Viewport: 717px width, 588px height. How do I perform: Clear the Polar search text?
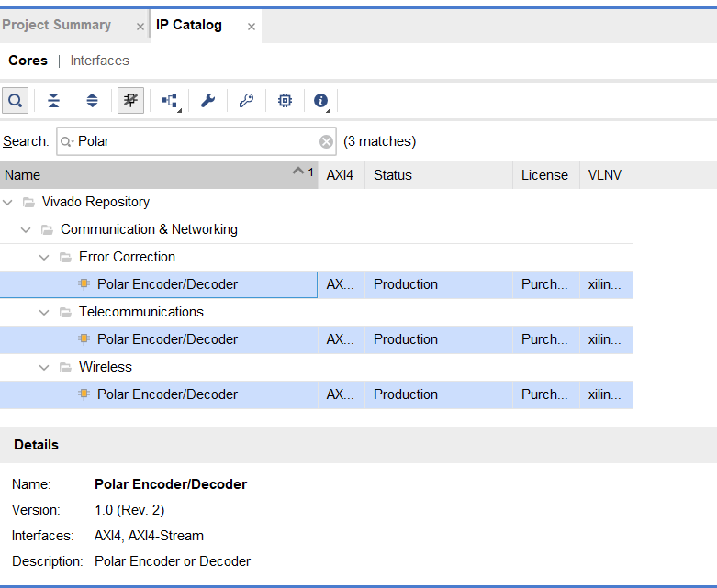[326, 141]
